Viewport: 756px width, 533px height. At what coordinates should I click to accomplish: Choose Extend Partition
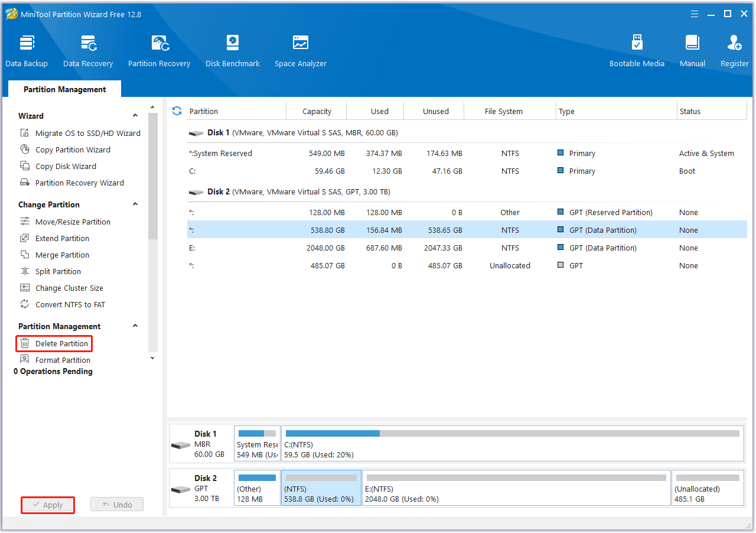pyautogui.click(x=55, y=238)
